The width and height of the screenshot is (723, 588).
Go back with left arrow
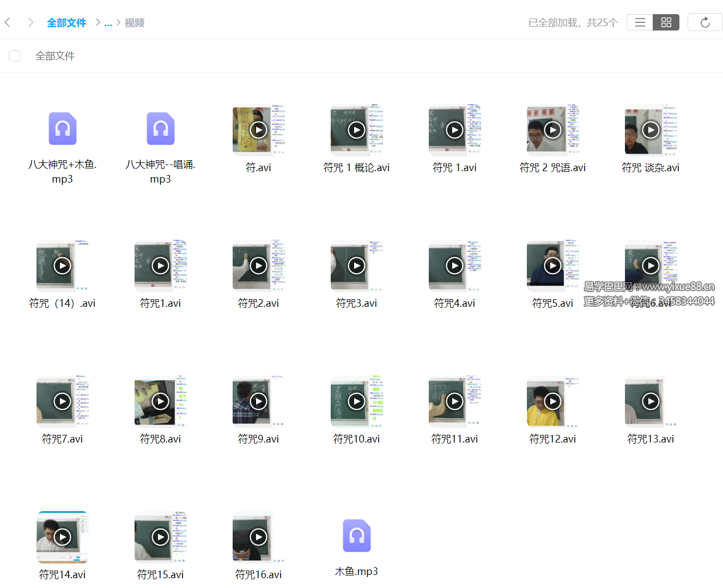(x=8, y=22)
